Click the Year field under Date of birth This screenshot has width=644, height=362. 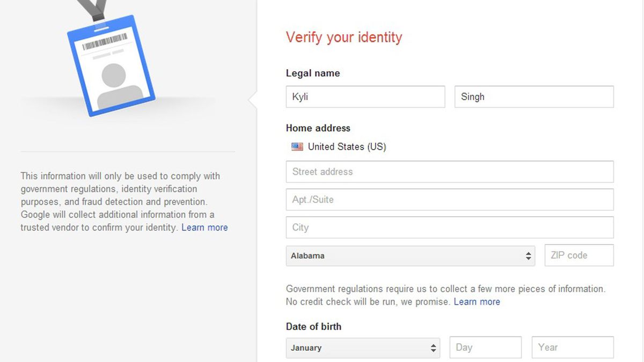[x=573, y=348]
